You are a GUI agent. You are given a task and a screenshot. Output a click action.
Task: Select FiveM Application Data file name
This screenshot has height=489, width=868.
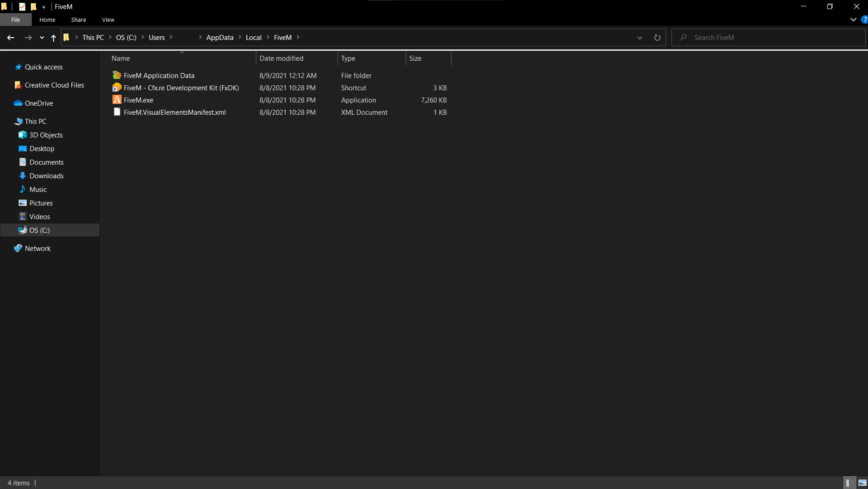coord(159,75)
